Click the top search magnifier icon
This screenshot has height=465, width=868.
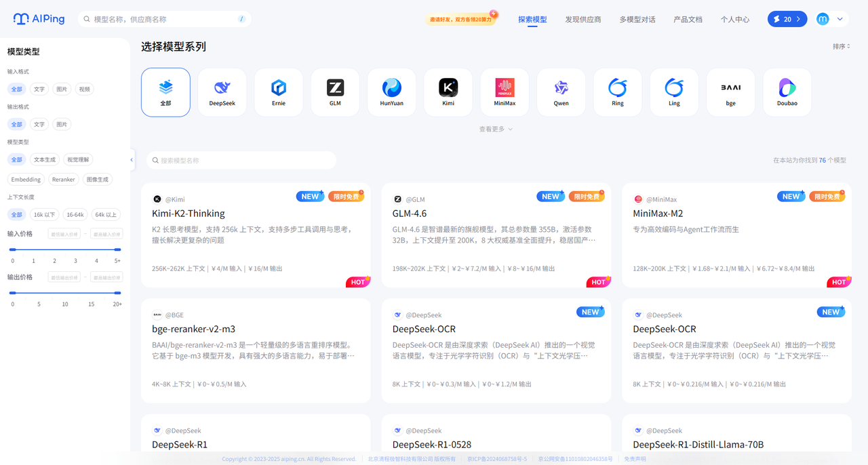(87, 19)
